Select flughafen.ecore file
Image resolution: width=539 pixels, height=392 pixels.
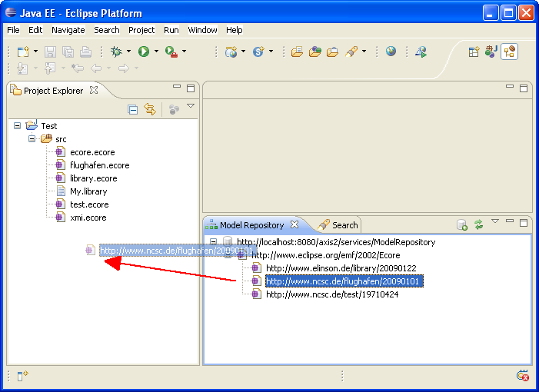pos(100,165)
